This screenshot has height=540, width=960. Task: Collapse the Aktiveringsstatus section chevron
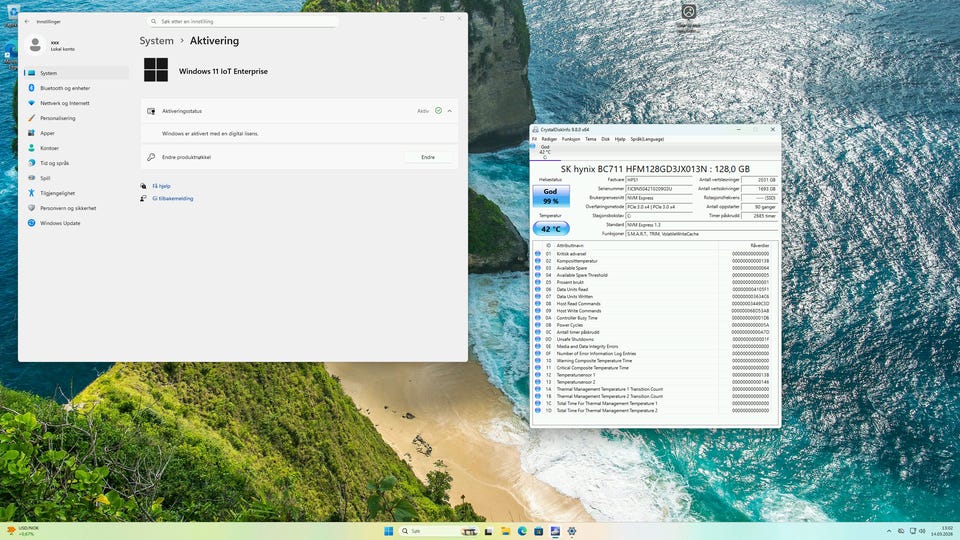pos(449,111)
